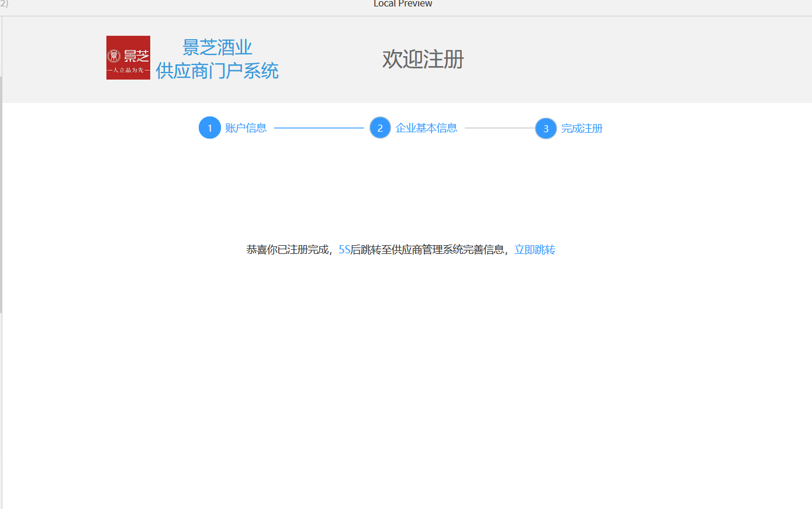Click the step 1 circle icon
The height and width of the screenshot is (509, 812).
[210, 128]
